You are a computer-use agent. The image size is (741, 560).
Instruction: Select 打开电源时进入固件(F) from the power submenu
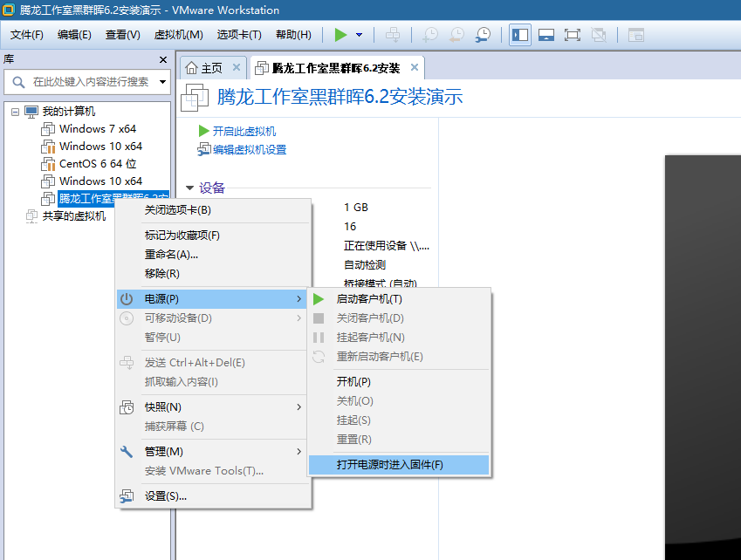[391, 465]
